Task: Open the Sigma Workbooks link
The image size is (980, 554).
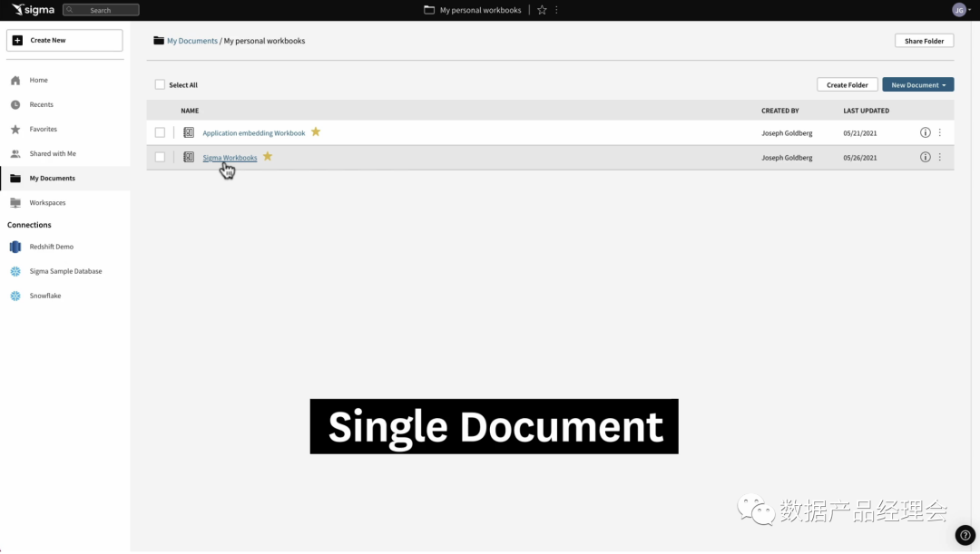Action: [x=230, y=158]
